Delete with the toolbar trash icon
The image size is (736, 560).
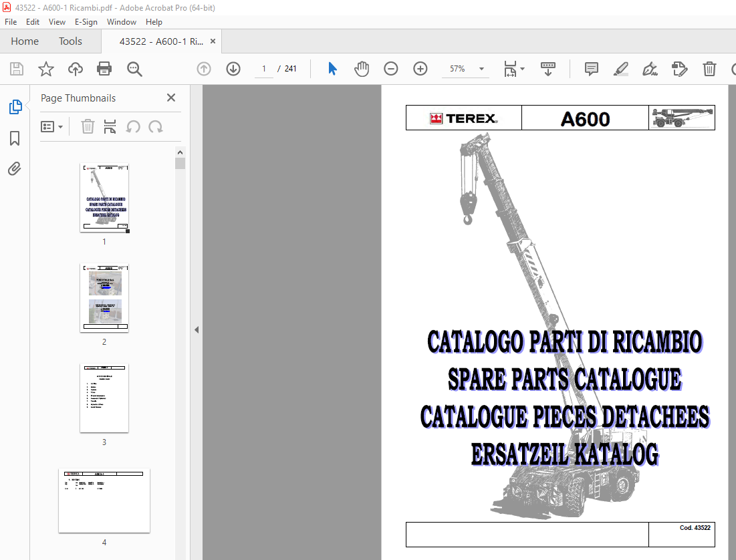pos(709,69)
